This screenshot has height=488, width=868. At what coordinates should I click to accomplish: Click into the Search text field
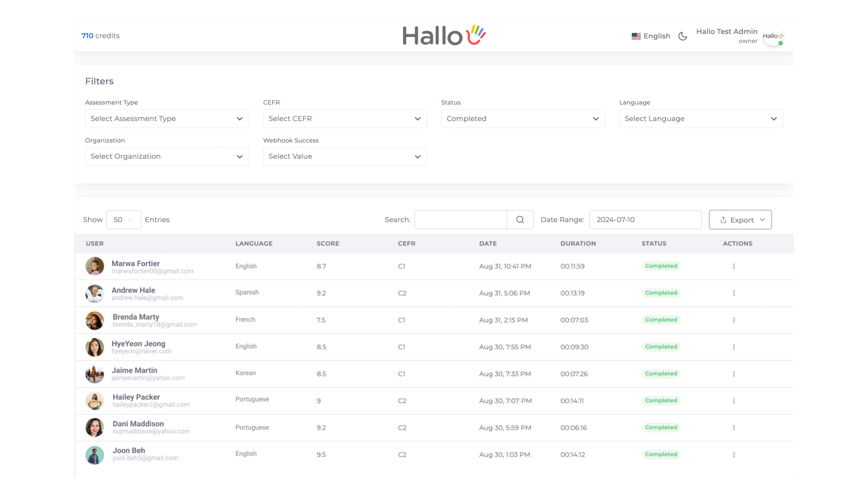pyautogui.click(x=460, y=219)
